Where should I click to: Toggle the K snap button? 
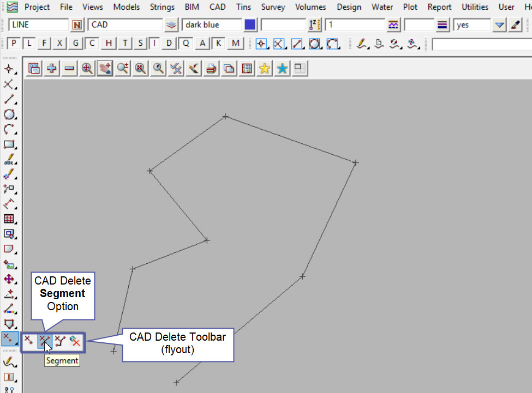point(218,44)
